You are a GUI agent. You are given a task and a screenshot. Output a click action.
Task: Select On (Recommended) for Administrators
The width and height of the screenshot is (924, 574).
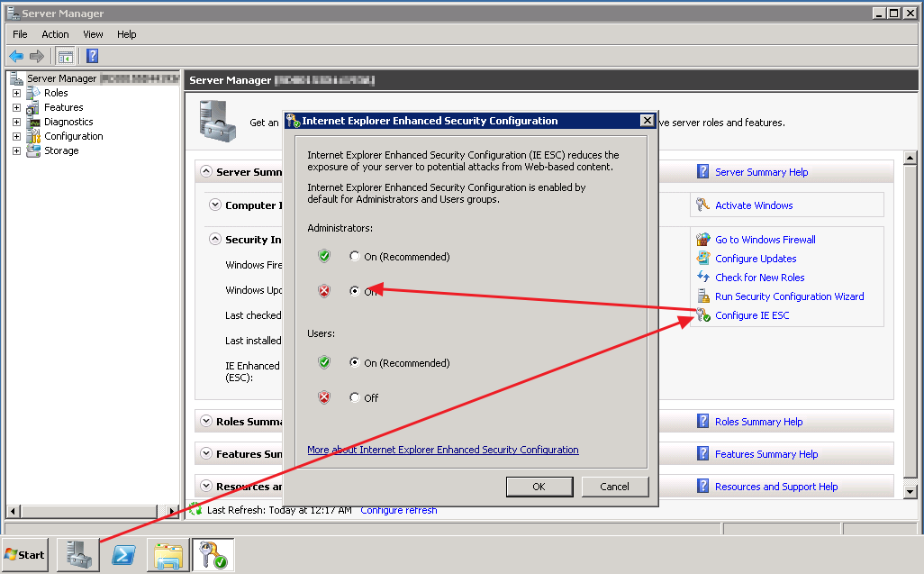coord(354,256)
